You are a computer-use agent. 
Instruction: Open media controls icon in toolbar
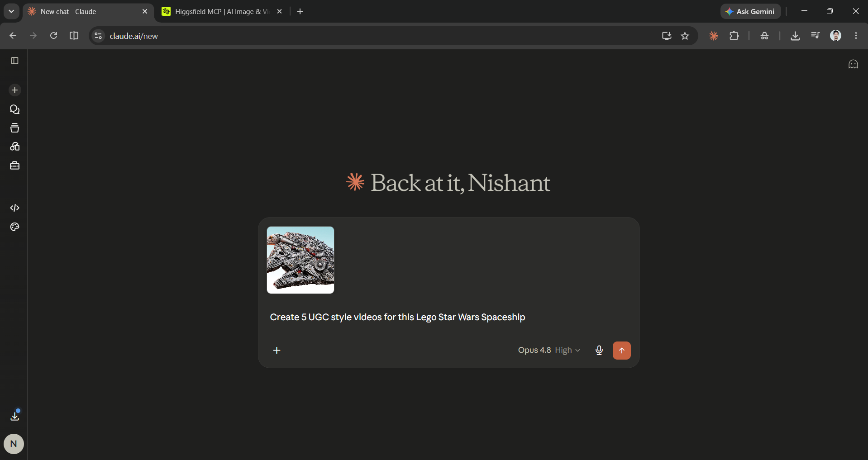[816, 36]
